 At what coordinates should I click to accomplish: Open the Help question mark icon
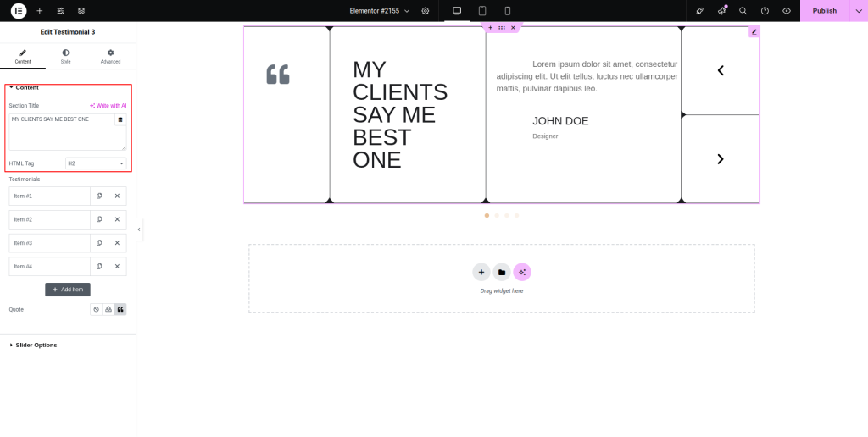coord(765,10)
